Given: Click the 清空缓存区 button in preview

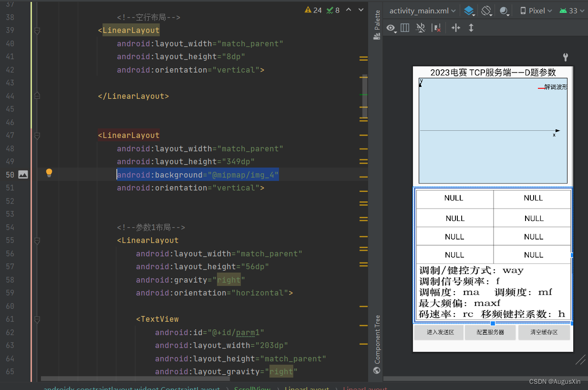Looking at the screenshot, I should [x=544, y=332].
